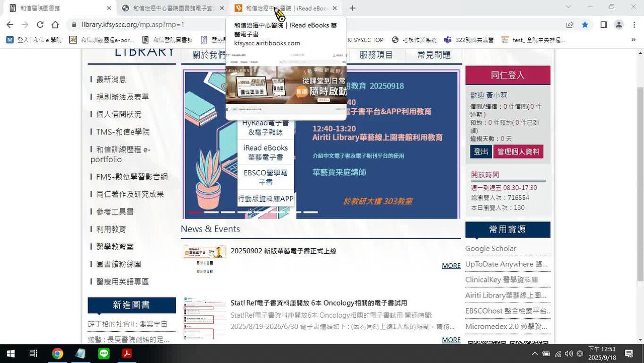Open the test_全院中央排程 bookmark
This screenshot has width=644, height=363.
(x=533, y=40)
